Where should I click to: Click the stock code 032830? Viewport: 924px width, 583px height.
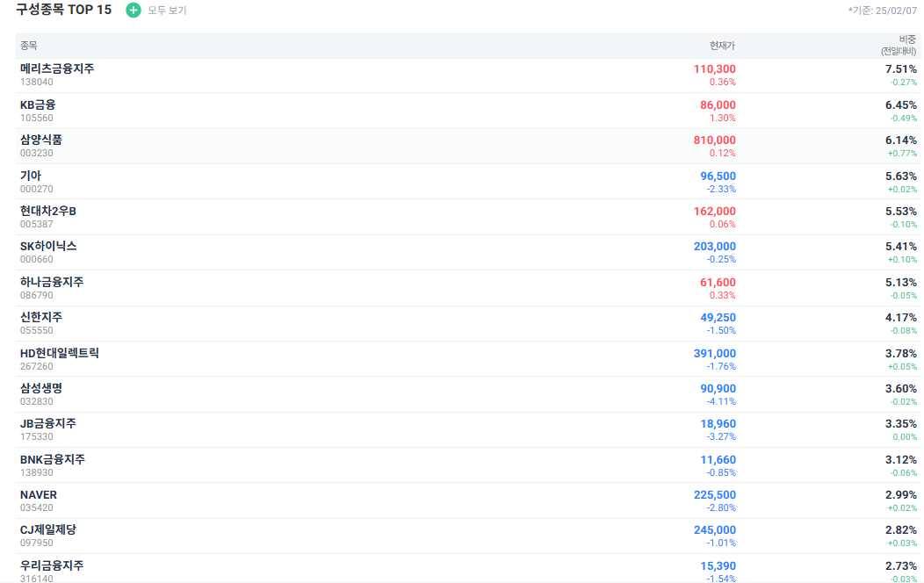[37, 401]
